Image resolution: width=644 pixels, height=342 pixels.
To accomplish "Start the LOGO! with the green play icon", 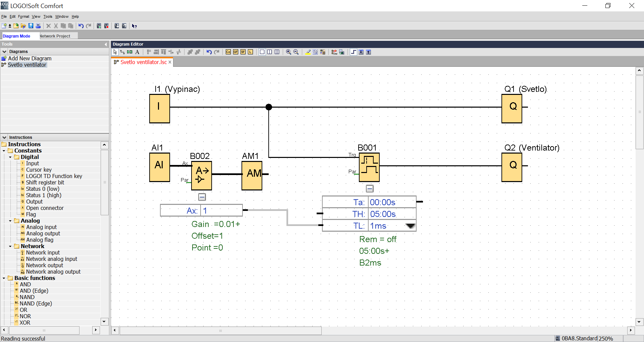I will coord(99,26).
